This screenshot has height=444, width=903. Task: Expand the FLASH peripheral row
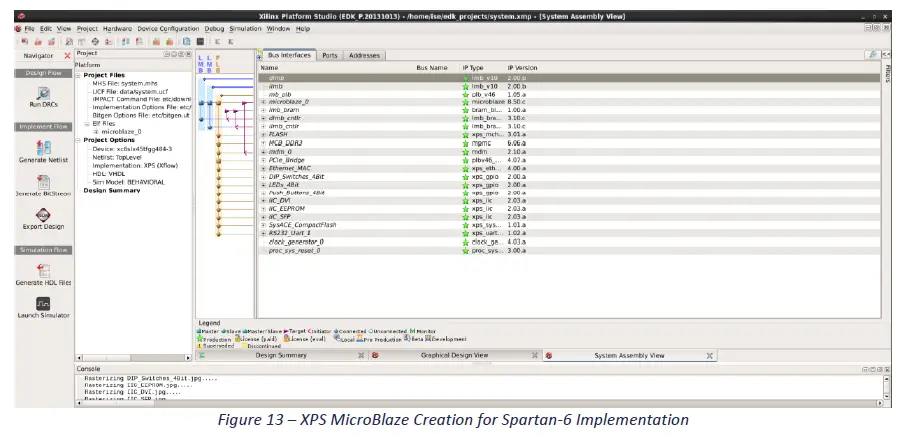coord(264,134)
